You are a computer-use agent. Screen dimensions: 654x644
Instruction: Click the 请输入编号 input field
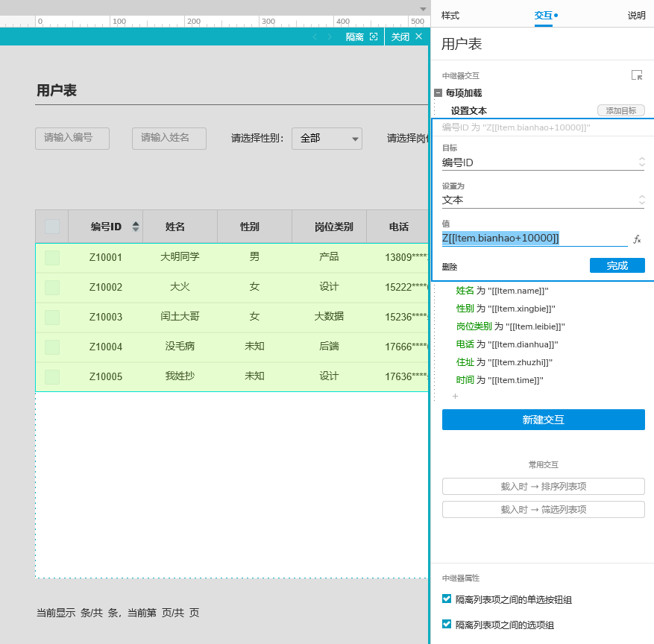click(x=72, y=139)
